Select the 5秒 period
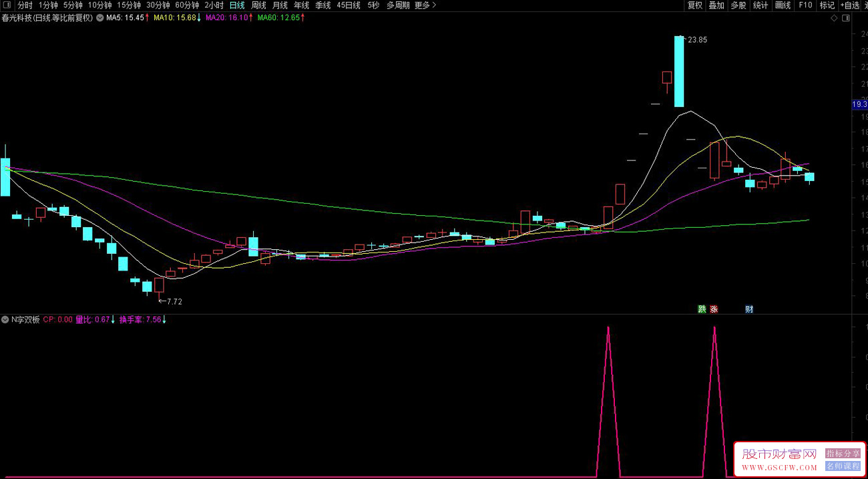Screen dimensions: 868x479 [373, 5]
